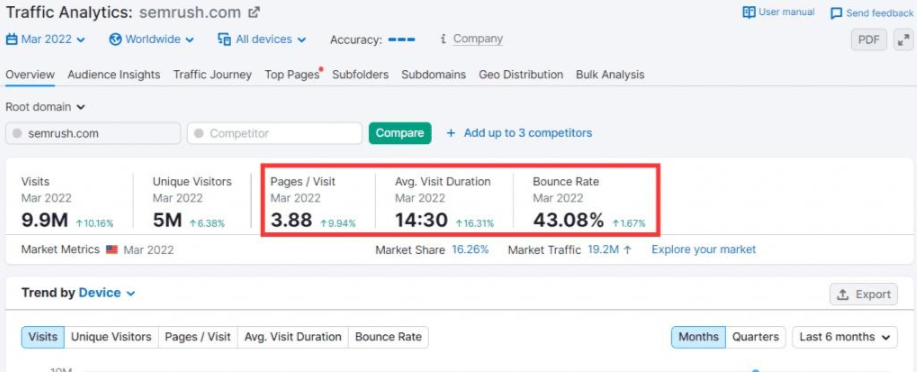Click the Export button
This screenshot has height=372, width=917.
tap(863, 294)
